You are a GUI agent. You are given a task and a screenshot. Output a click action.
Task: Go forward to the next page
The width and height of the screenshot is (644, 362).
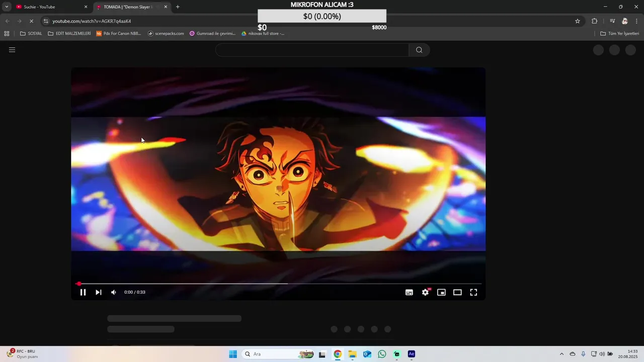click(19, 21)
